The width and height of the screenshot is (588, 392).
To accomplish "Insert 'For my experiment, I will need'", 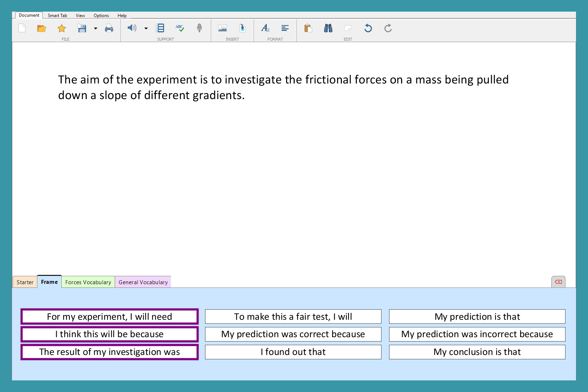I will (110, 317).
